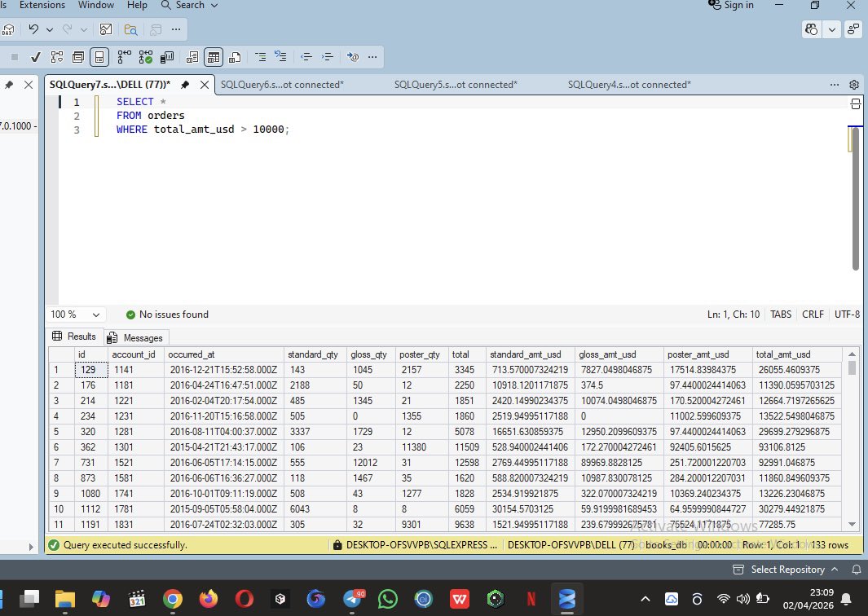The height and width of the screenshot is (616, 868).
Task: Expand the Select Repository chevron
Action: click(835, 570)
